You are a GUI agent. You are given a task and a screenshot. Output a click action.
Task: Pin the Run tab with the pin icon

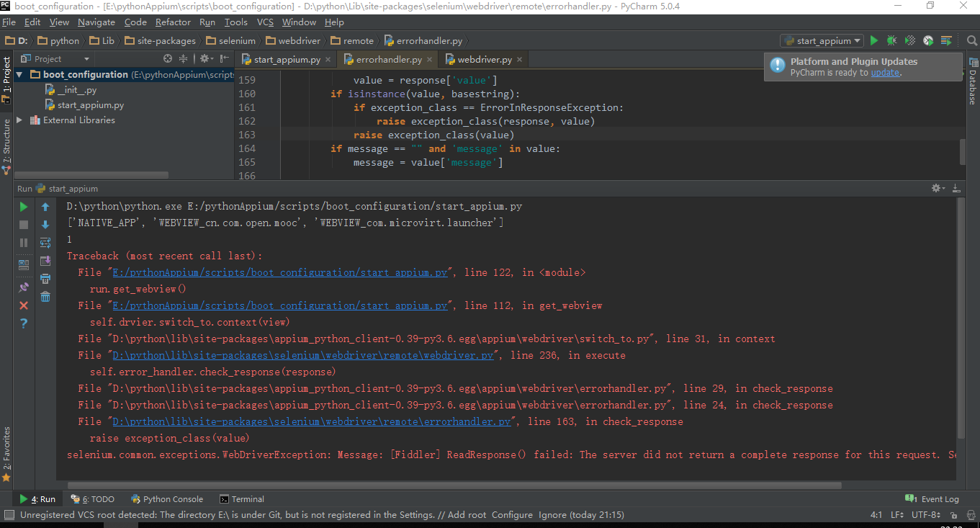pos(24,287)
